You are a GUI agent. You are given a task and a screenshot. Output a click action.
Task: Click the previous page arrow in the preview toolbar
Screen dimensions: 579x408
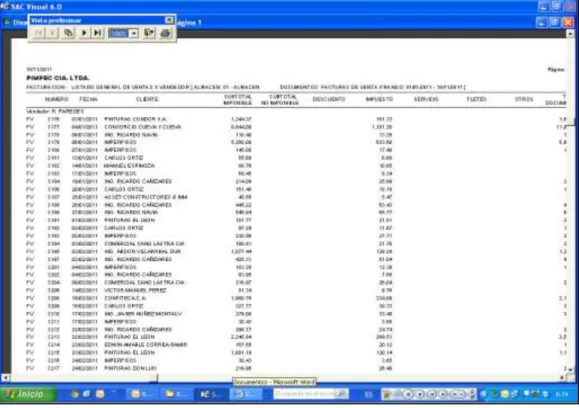[52, 33]
